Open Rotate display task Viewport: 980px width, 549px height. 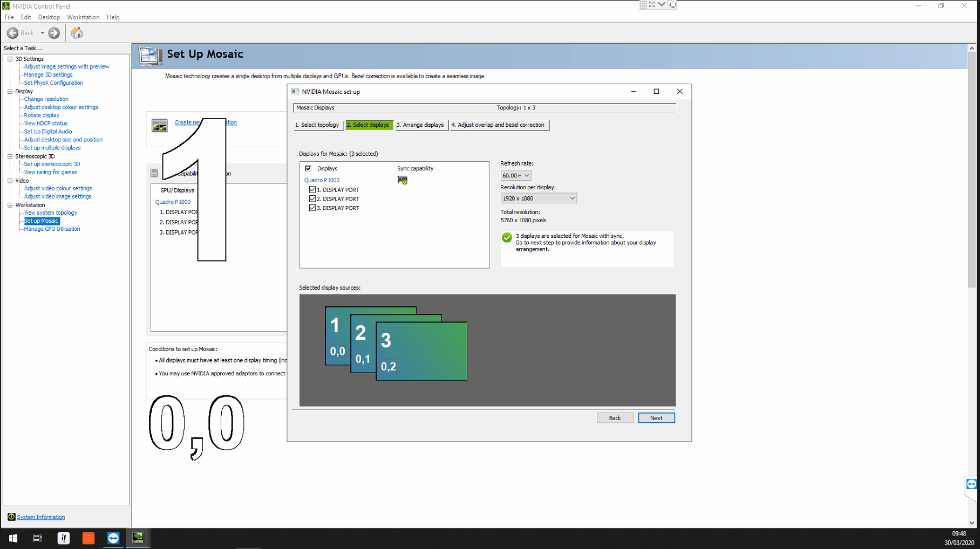point(42,115)
